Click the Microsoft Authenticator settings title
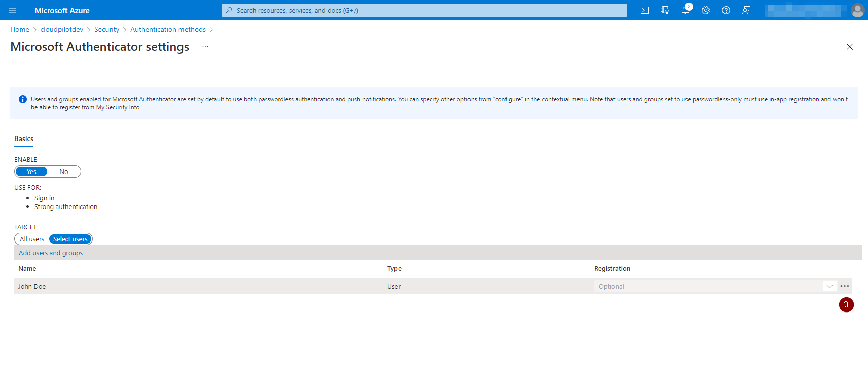The height and width of the screenshot is (381, 868). point(100,47)
